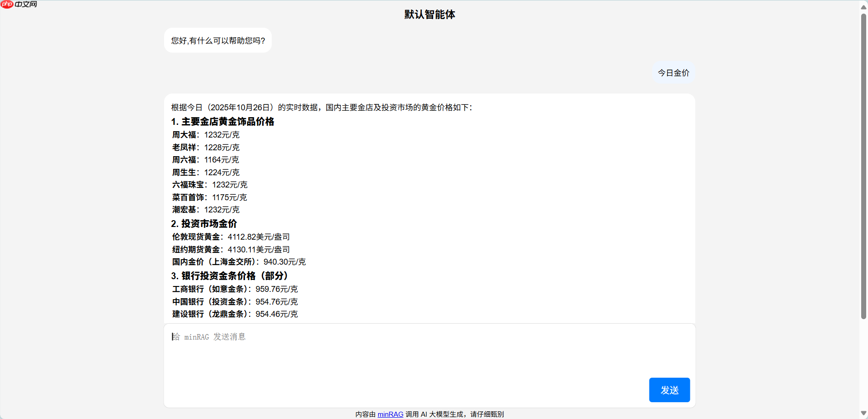Open the minRAG hyperlink at the bottom
This screenshot has height=419, width=868.
(390, 414)
